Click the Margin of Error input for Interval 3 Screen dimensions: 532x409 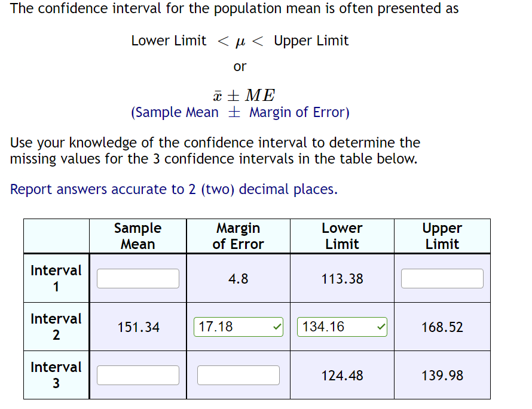pyautogui.click(x=238, y=375)
